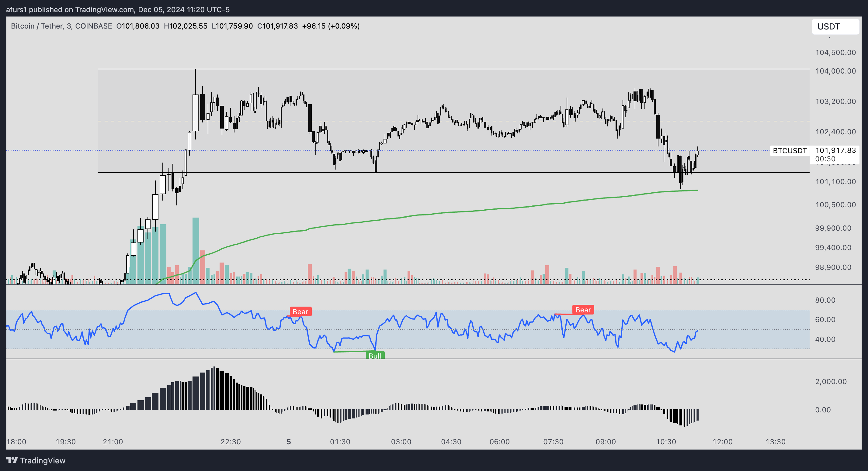
Task: Click the 12:00 time axis label
Action: [x=722, y=442]
